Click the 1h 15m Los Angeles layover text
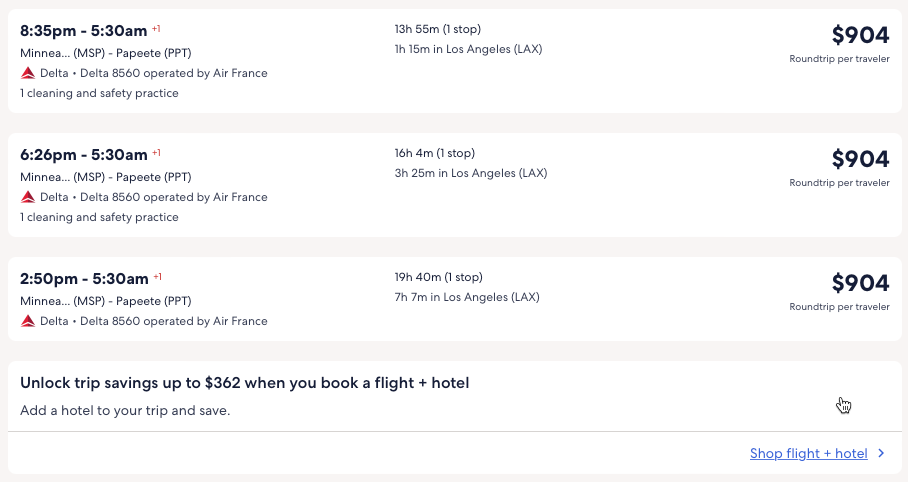 (x=468, y=49)
